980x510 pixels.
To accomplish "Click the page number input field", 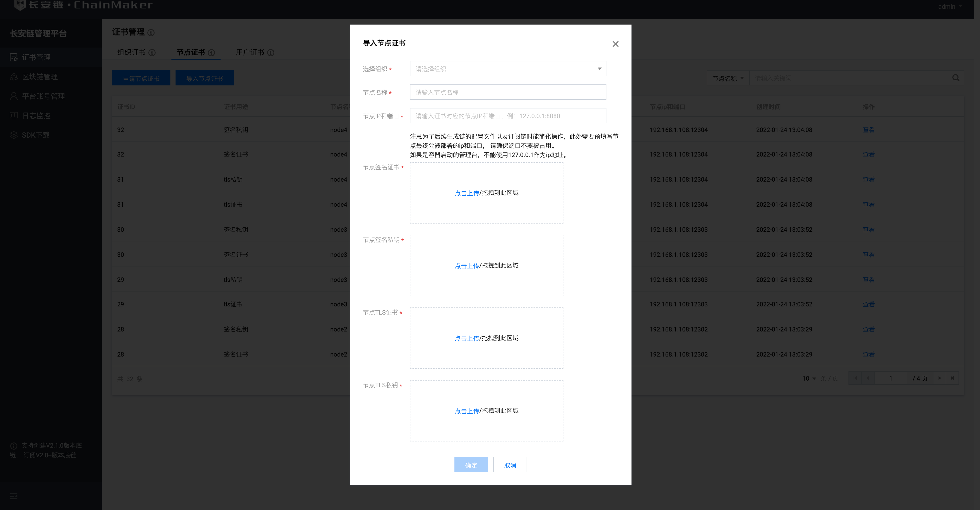I will pos(891,379).
